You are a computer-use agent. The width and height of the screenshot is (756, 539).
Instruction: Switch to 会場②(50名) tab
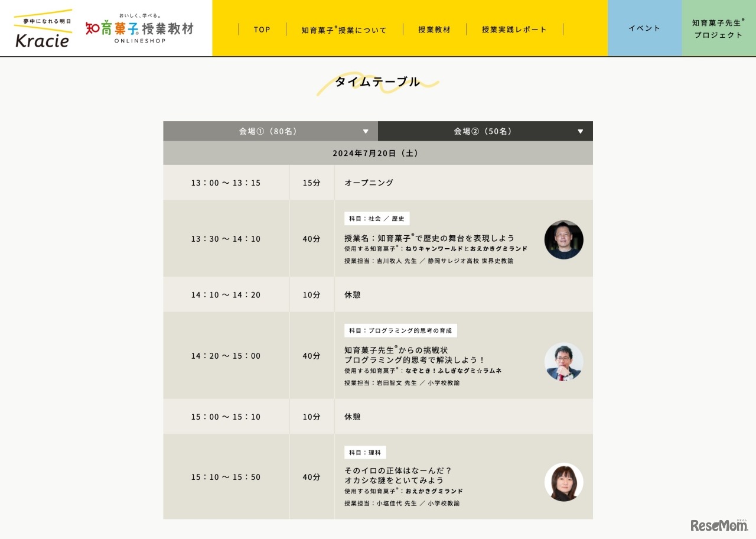tap(485, 131)
